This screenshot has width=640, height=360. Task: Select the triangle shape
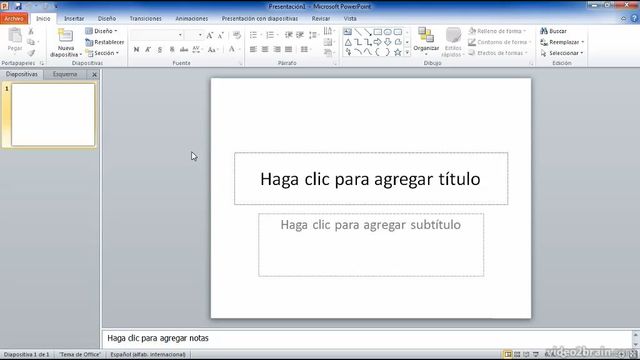(x=348, y=42)
